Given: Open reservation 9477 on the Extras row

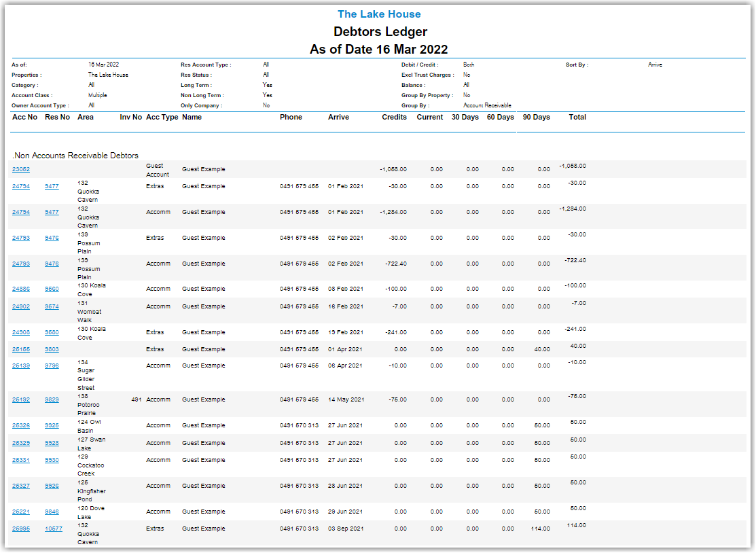Looking at the screenshot, I should click(x=52, y=187).
